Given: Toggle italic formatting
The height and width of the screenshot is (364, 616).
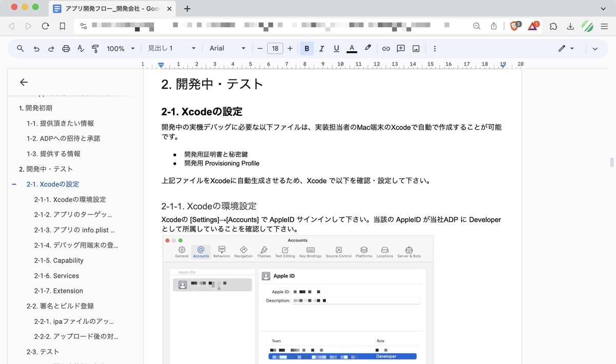Looking at the screenshot, I should coord(322,49).
